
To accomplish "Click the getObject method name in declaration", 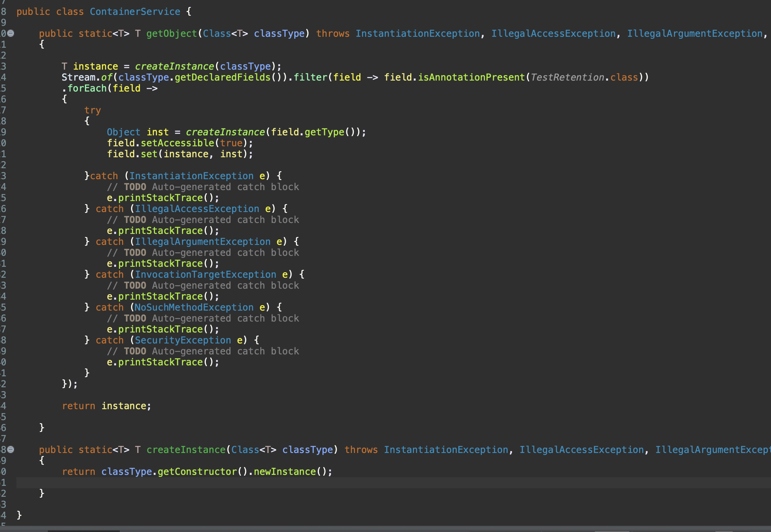I will [171, 34].
